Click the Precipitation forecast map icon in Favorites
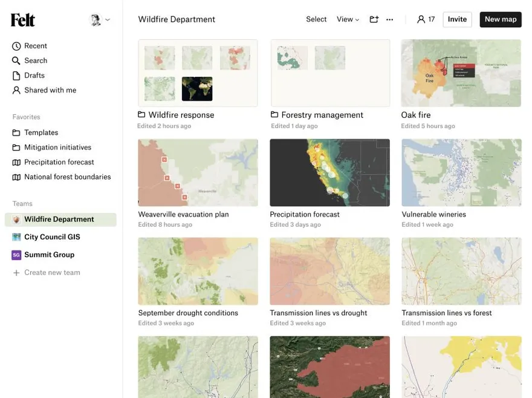The width and height of the screenshot is (532, 398). 16,162
